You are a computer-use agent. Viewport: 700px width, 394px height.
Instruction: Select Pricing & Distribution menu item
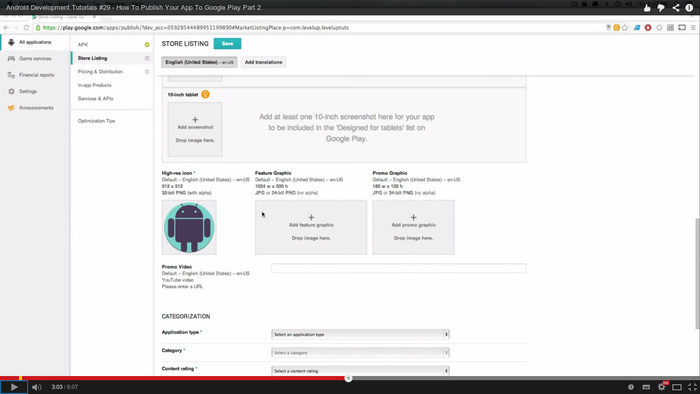[100, 72]
